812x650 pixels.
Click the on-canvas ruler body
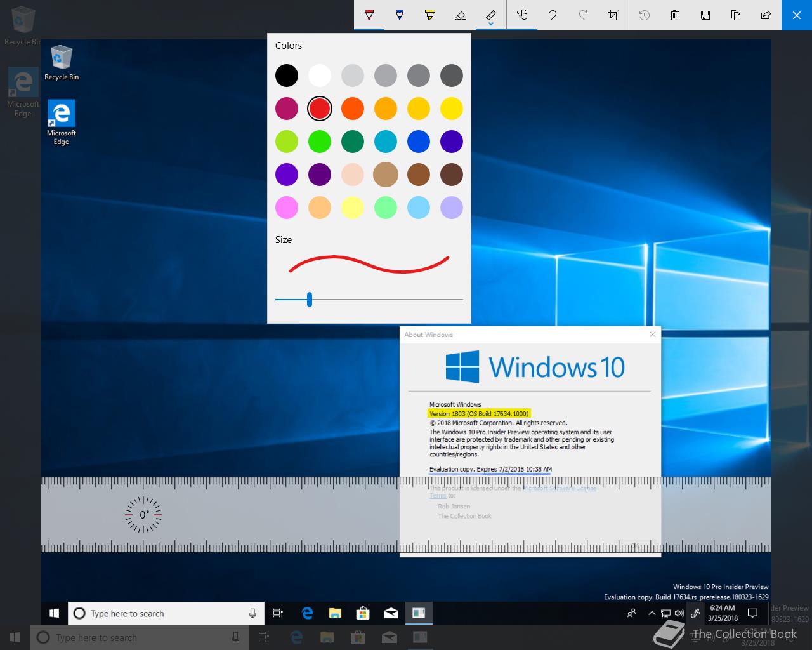406,514
